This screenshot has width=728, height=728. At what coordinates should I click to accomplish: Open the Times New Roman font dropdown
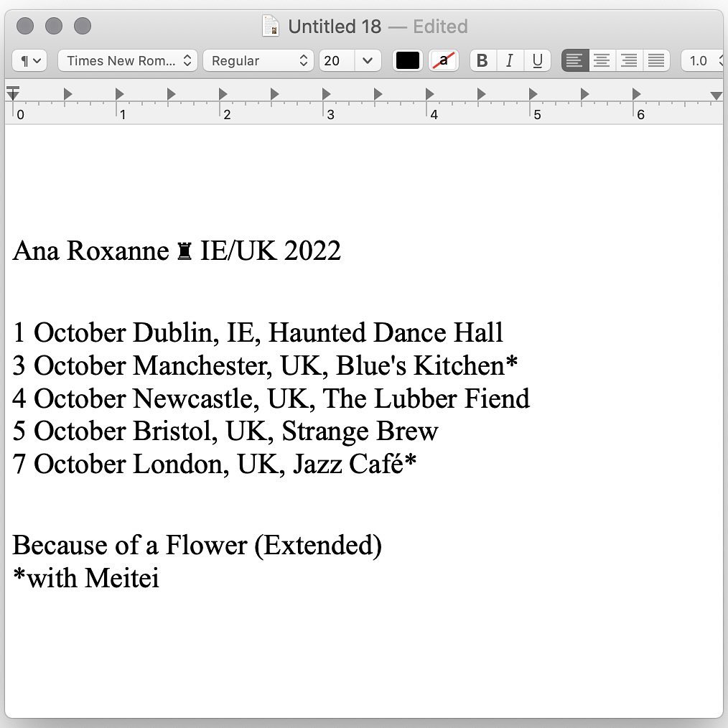[x=128, y=61]
